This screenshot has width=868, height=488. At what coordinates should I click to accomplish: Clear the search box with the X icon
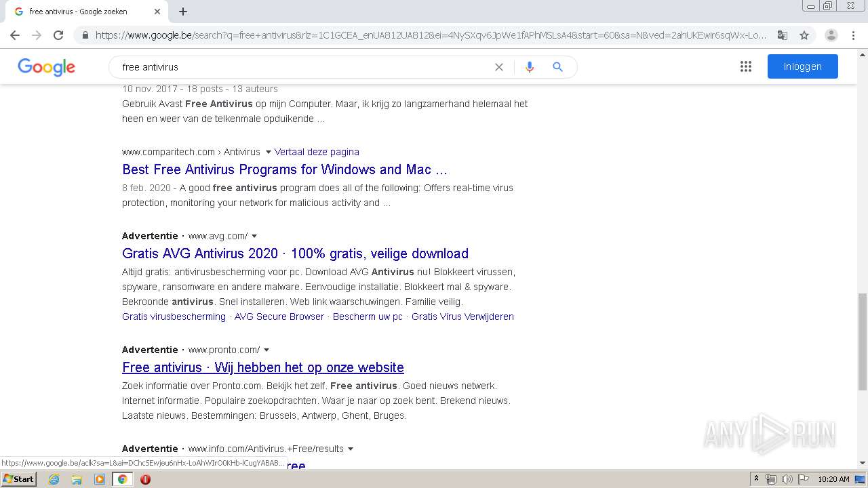[x=499, y=67]
